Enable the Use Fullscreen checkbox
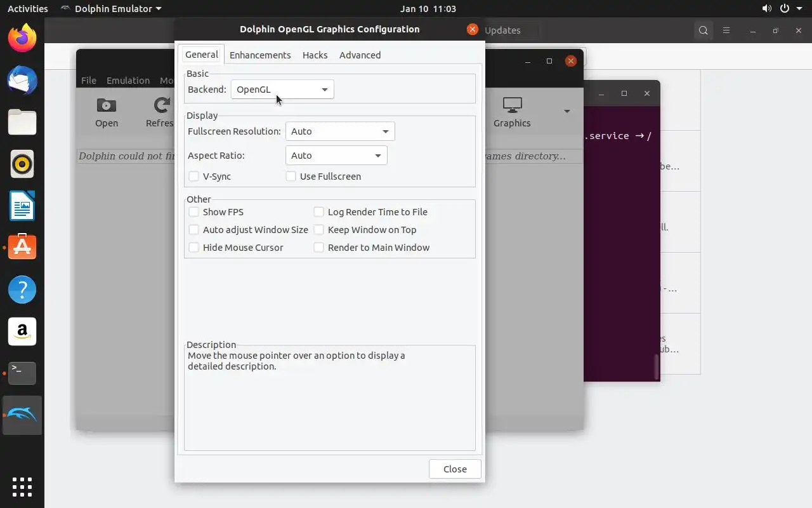The width and height of the screenshot is (812, 508). tap(291, 177)
